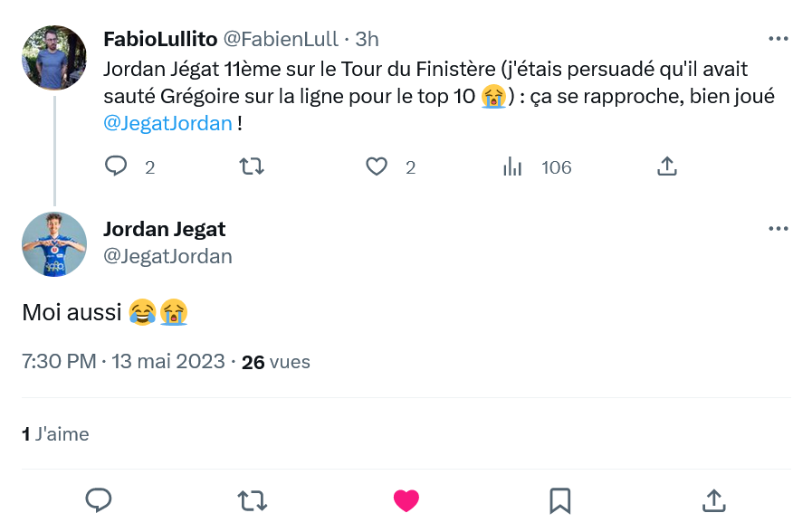Share FabioLullito's tweet
The width and height of the screenshot is (812, 532).
click(x=666, y=166)
